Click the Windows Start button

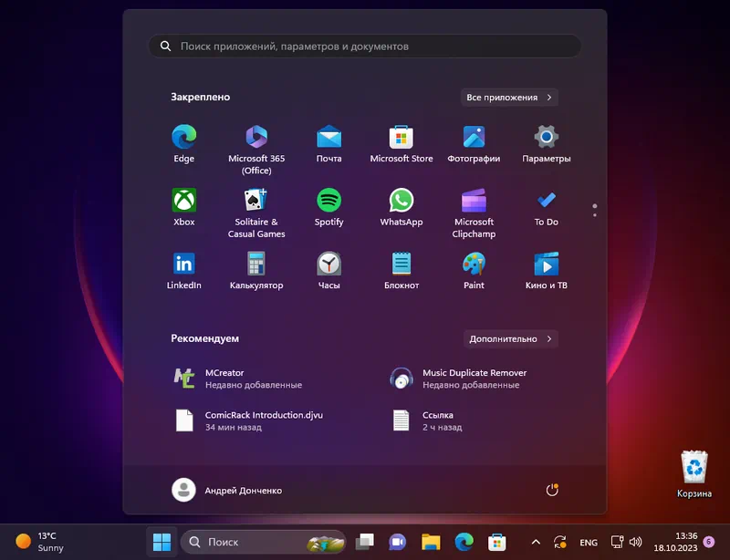click(162, 542)
